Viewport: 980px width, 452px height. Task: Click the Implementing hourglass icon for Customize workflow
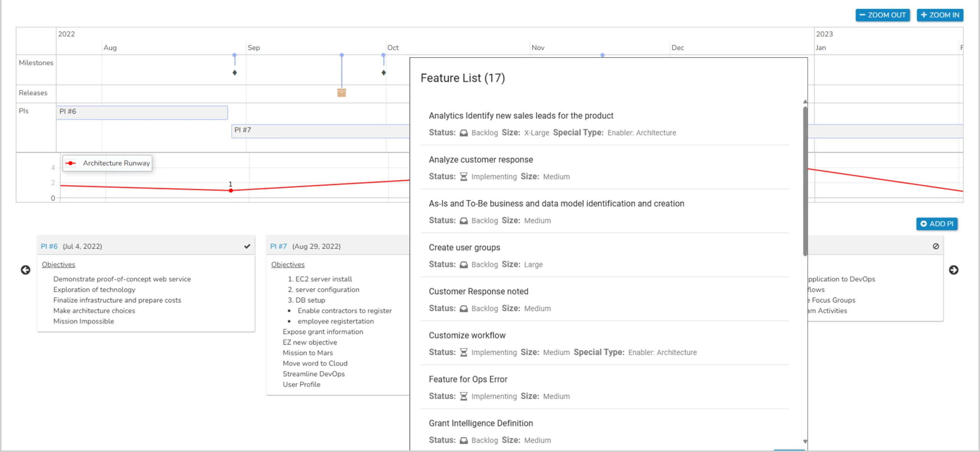[x=464, y=352]
